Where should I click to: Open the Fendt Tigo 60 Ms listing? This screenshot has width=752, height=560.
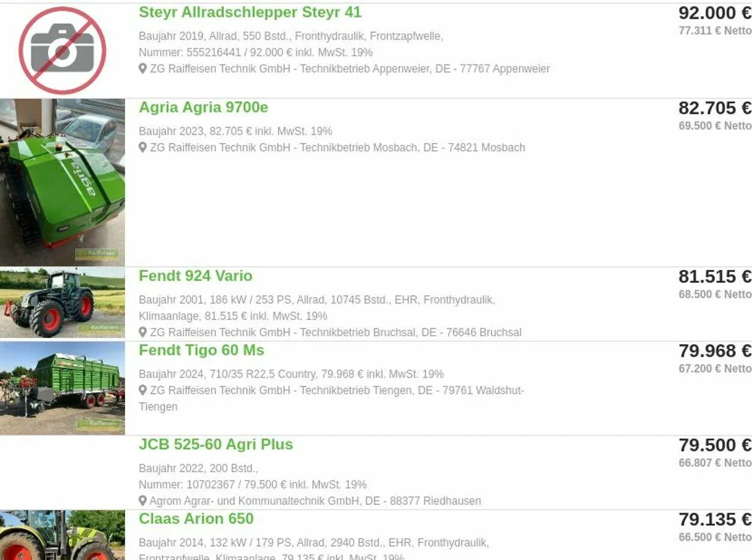[x=202, y=350]
